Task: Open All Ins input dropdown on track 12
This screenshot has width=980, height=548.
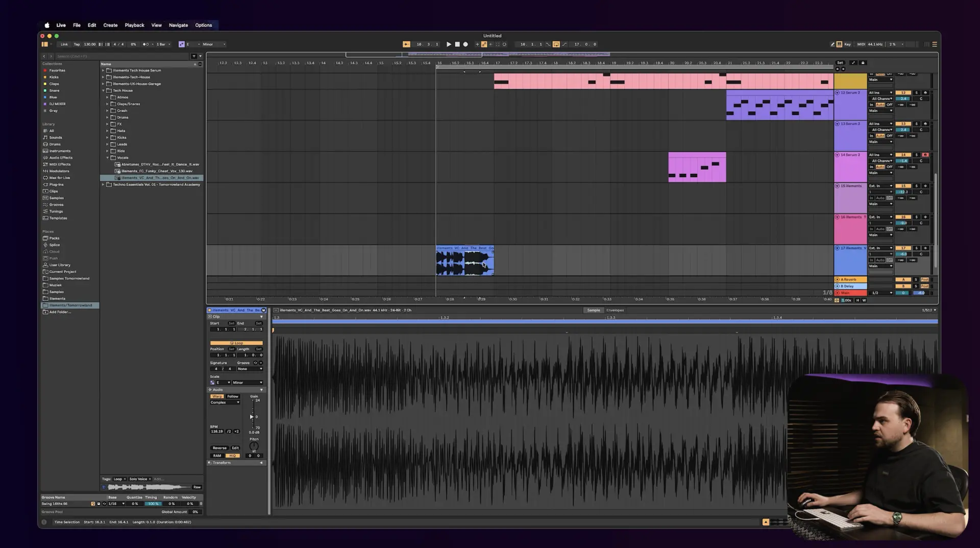Action: pyautogui.click(x=880, y=93)
